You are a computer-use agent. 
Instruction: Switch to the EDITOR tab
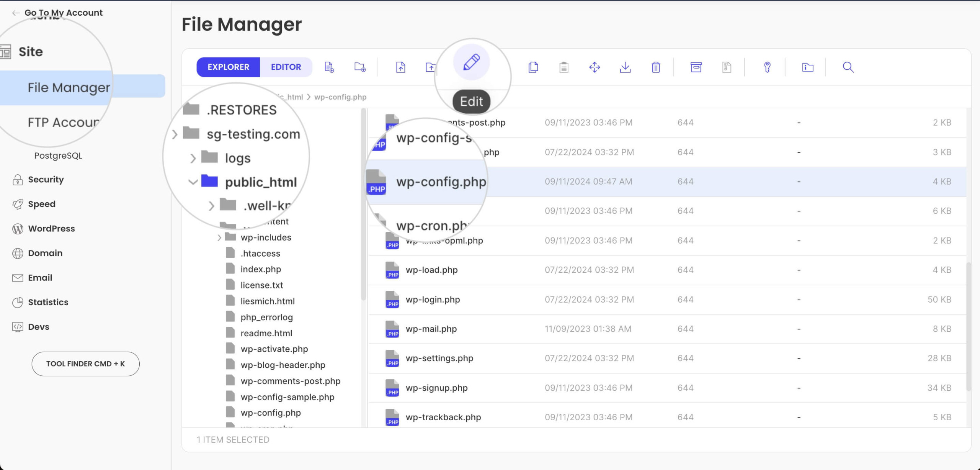pyautogui.click(x=286, y=67)
